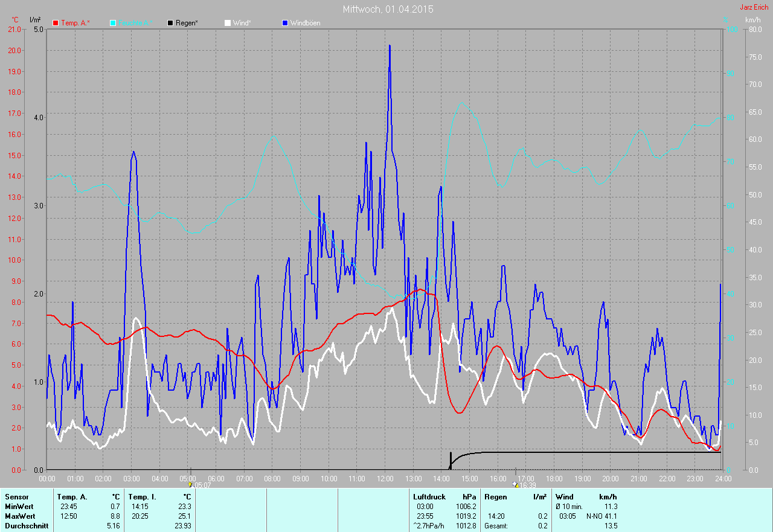Click the sunrise marker at 05:07
Screen dimensions: 773x532
(x=191, y=484)
